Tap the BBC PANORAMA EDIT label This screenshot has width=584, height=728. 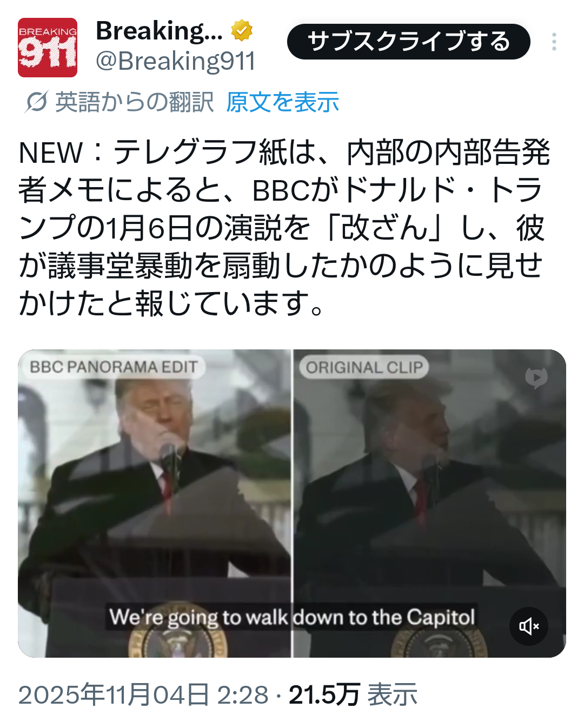point(114,367)
